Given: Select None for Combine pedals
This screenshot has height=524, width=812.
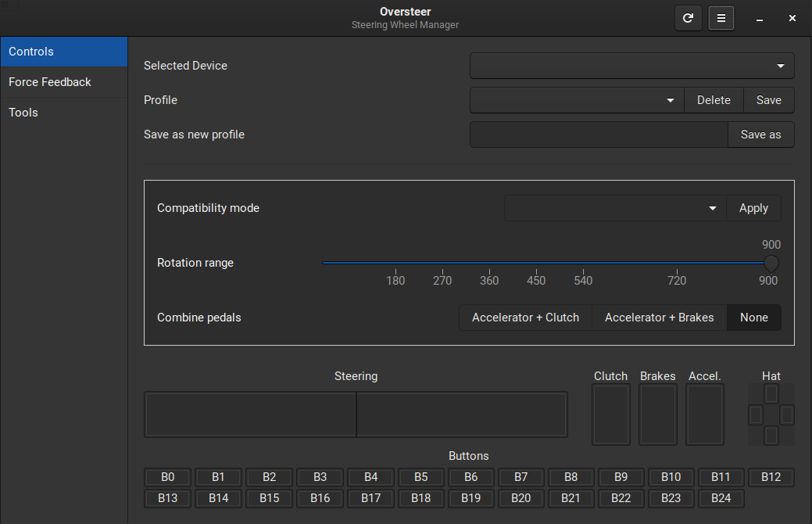Looking at the screenshot, I should tap(754, 318).
